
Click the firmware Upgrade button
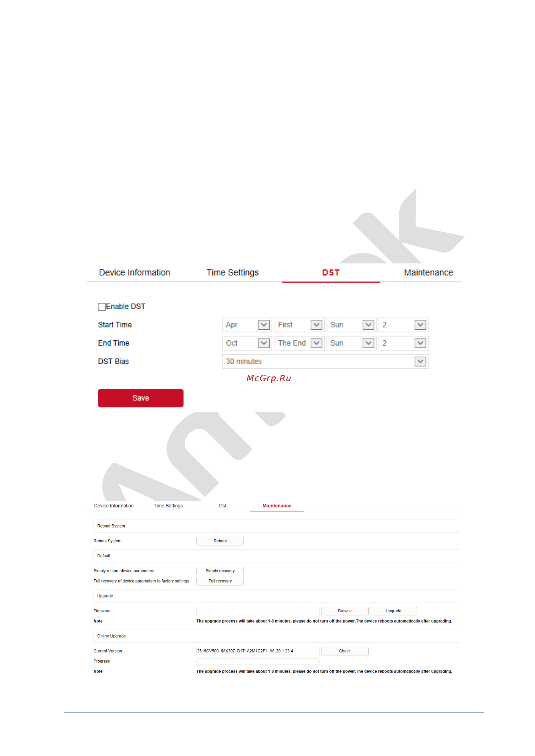pyautogui.click(x=393, y=611)
